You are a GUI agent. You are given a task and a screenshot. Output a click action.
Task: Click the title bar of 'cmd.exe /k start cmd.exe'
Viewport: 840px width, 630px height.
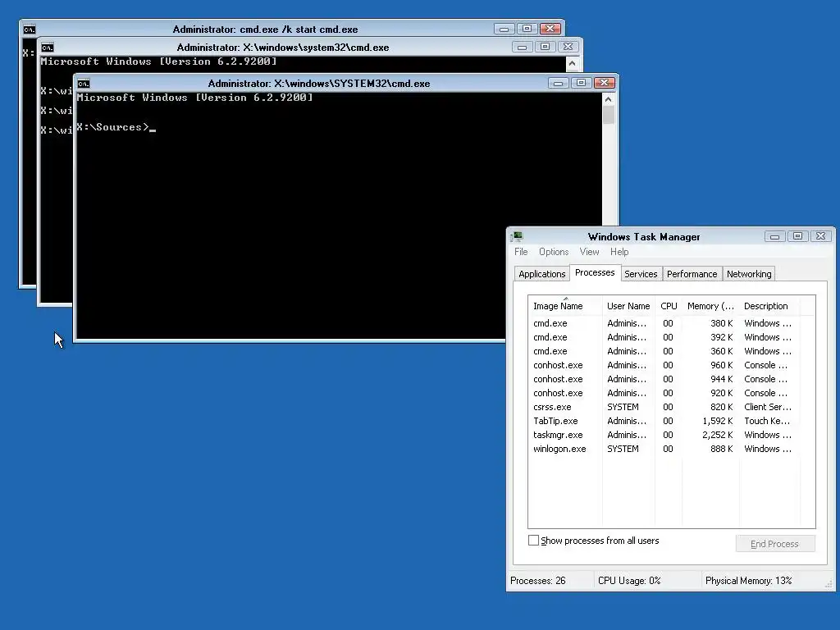pyautogui.click(x=265, y=30)
